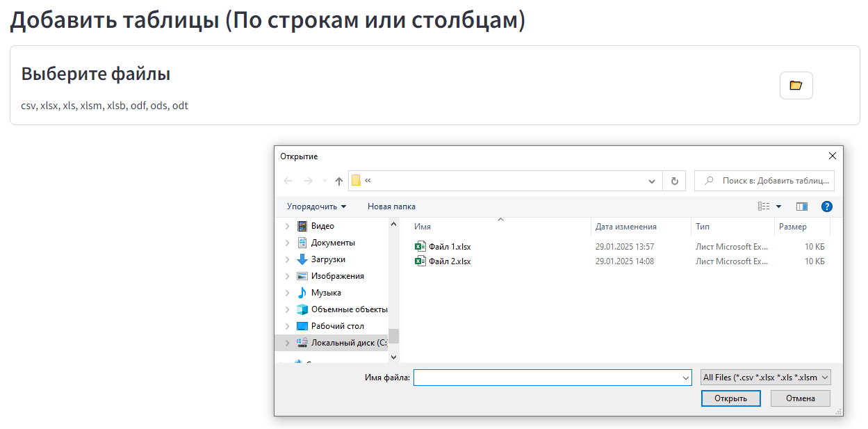Image resolution: width=868 pixels, height=429 pixels.
Task: Expand the Музыка tree node
Action: [288, 293]
